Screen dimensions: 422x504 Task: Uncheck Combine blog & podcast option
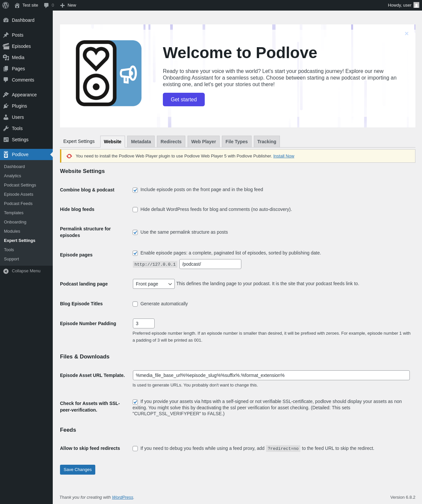click(x=135, y=190)
